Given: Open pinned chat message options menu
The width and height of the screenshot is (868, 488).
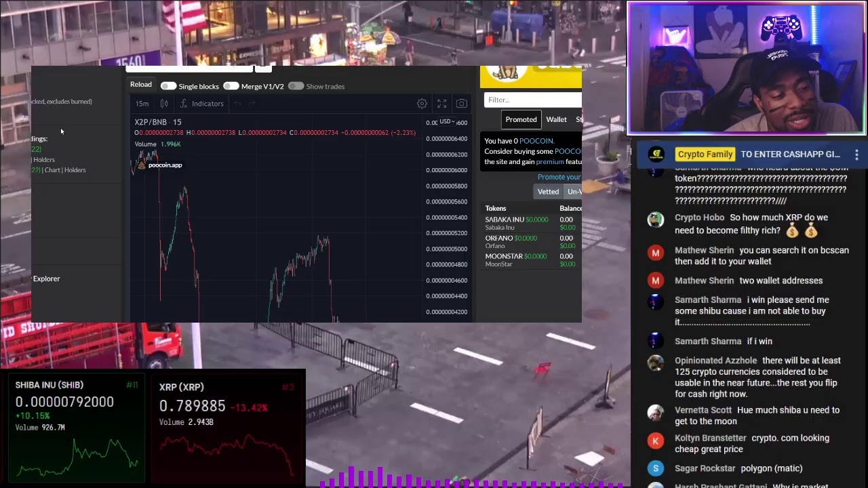Looking at the screenshot, I should coord(856,155).
